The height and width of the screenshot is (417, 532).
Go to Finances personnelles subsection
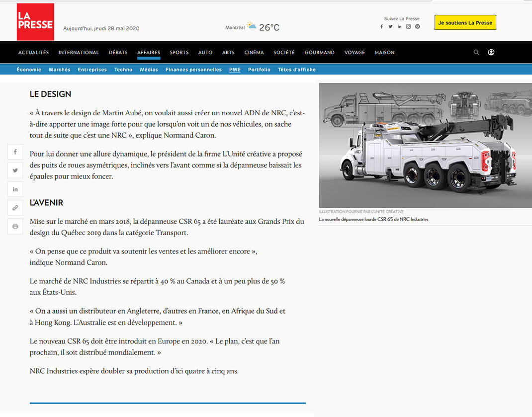click(x=193, y=70)
